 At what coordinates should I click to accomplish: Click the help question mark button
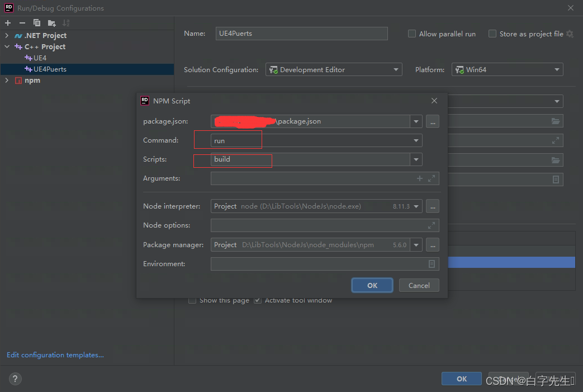tap(15, 379)
